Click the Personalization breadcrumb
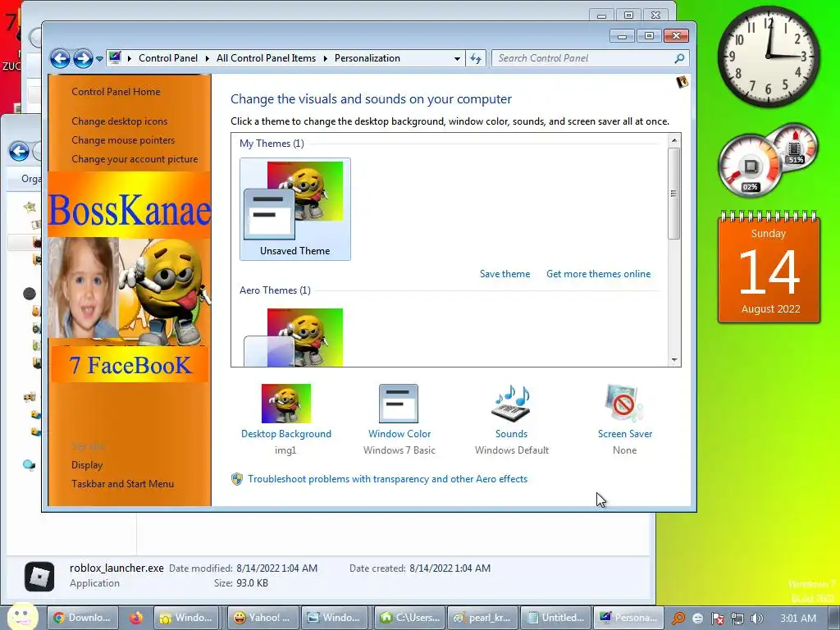 tap(367, 58)
